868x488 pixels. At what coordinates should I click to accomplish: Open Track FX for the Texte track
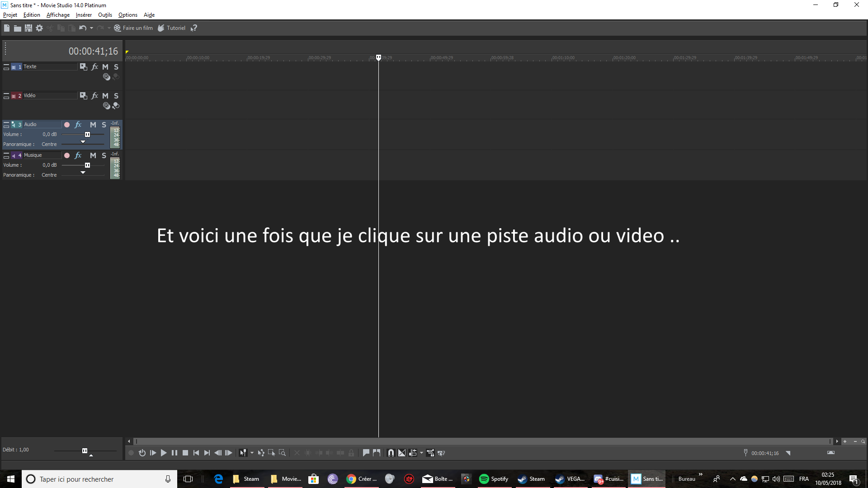pos(94,67)
